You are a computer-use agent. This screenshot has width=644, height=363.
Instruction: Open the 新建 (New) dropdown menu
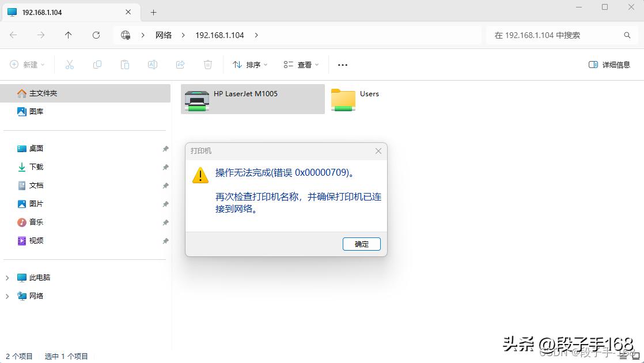pos(27,65)
